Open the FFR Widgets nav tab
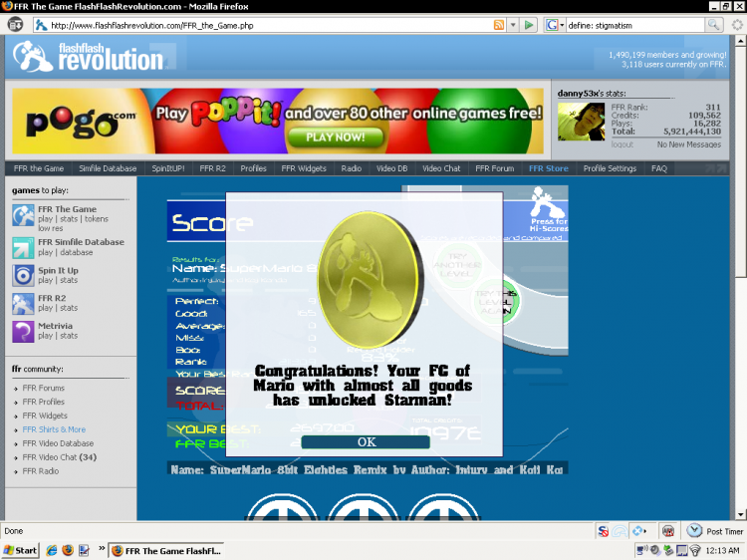The image size is (747, 560). (304, 168)
